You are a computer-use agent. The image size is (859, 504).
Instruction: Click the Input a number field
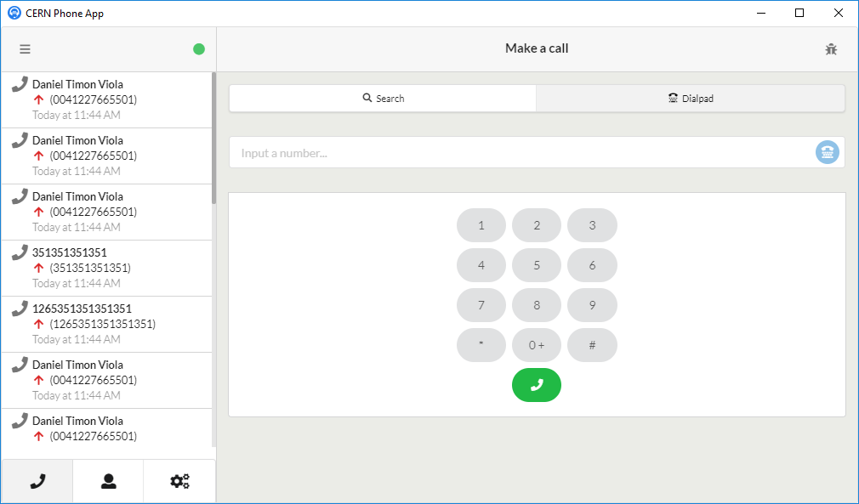519,153
